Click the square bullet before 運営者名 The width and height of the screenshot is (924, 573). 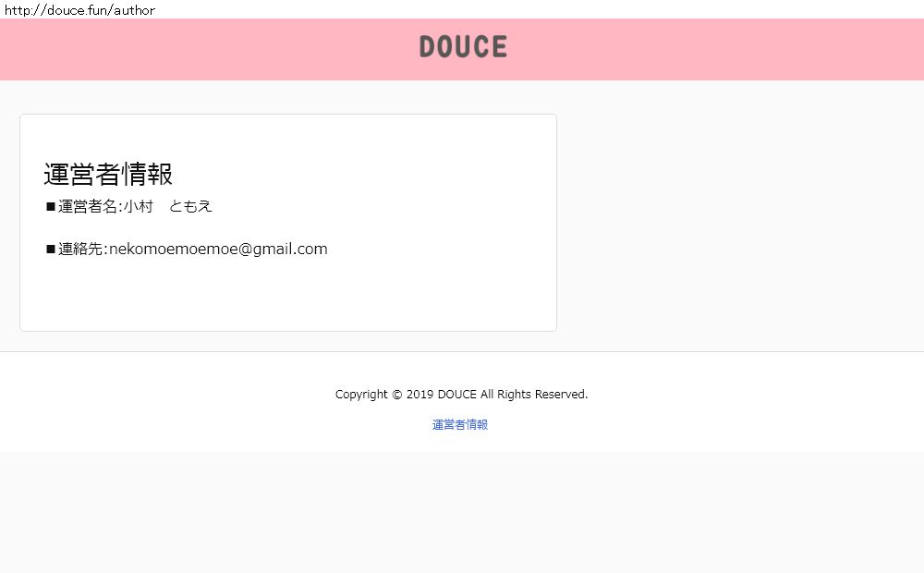(x=51, y=206)
